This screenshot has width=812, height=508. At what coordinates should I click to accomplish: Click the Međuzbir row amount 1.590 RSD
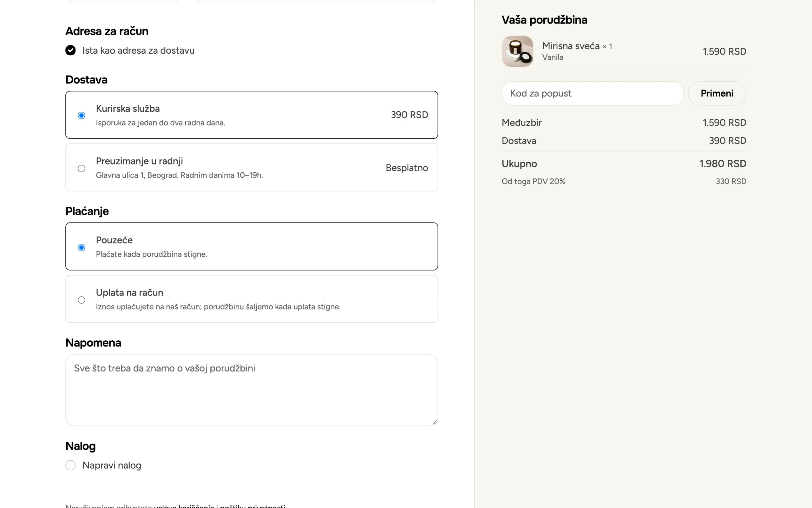click(x=724, y=123)
